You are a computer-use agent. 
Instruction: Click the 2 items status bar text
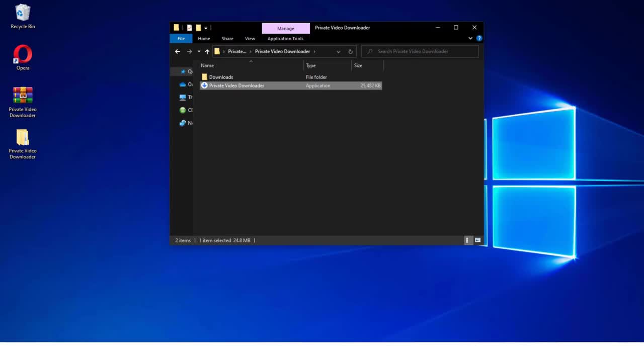(183, 240)
